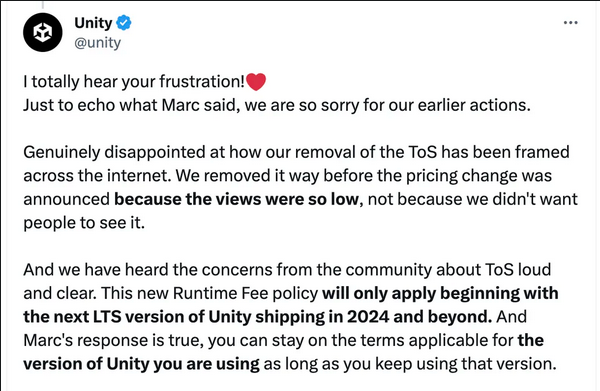600x391 pixels.
Task: Click the text "Marc's response is true"
Action: point(113,340)
